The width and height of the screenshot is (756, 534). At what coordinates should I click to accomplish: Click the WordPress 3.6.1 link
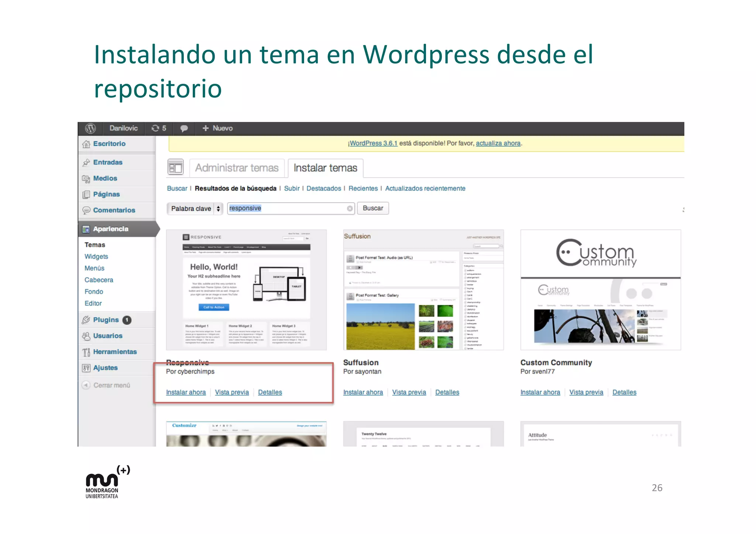[374, 143]
